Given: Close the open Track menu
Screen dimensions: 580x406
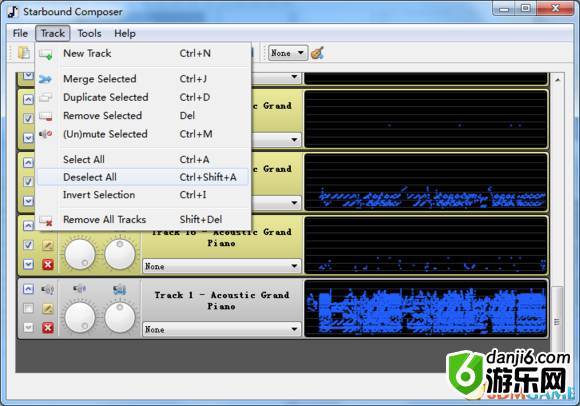Looking at the screenshot, I should tap(53, 33).
